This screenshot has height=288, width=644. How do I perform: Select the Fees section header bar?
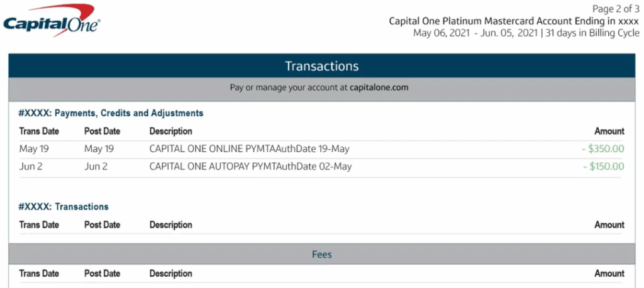(x=321, y=254)
